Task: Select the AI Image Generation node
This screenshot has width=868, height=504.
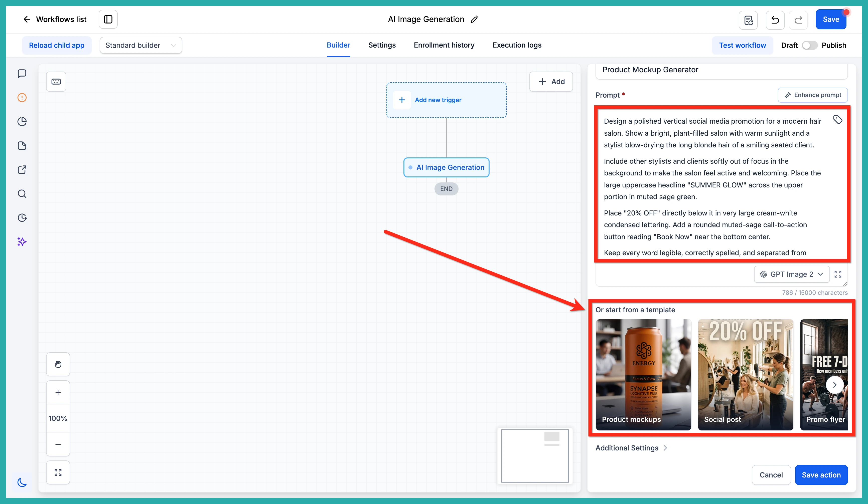Action: click(447, 167)
